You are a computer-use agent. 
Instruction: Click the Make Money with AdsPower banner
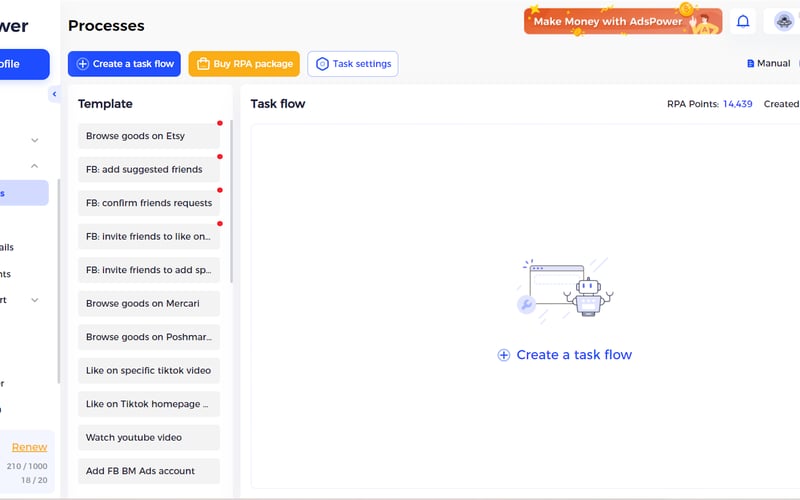tap(622, 21)
